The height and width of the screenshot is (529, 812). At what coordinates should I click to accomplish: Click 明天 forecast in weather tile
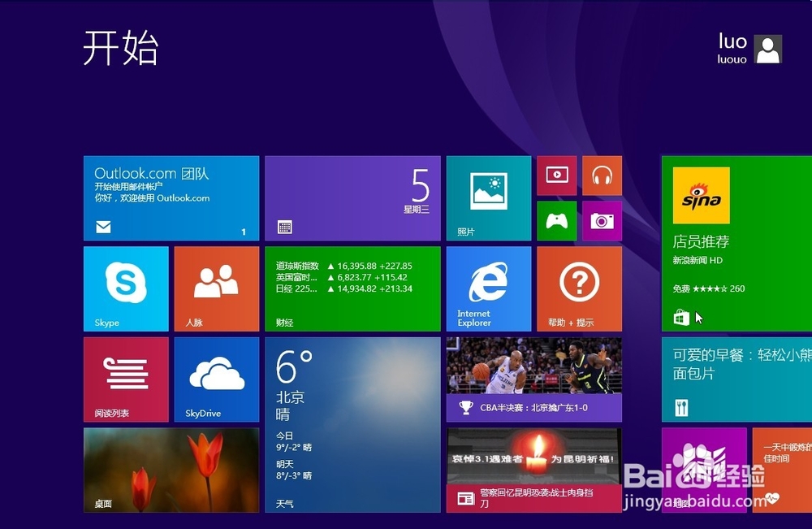point(294,470)
